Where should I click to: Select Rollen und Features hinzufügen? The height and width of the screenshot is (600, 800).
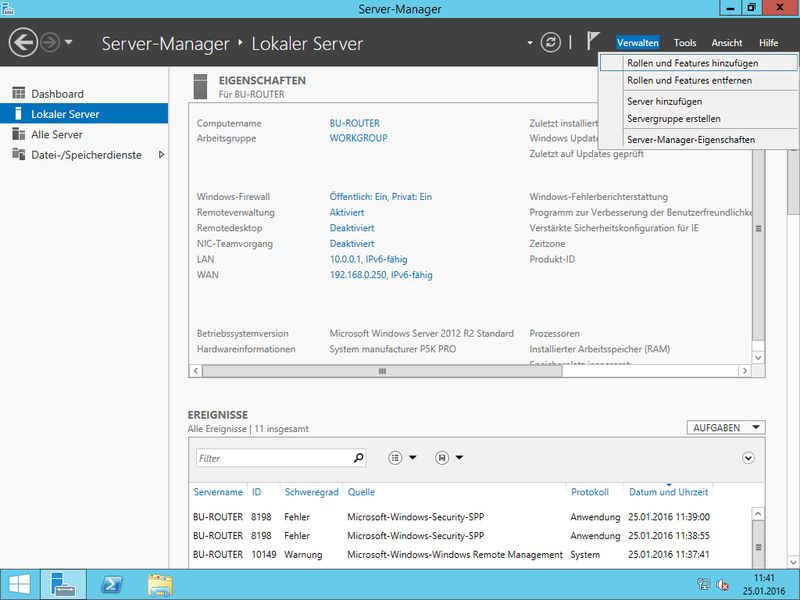pos(692,63)
